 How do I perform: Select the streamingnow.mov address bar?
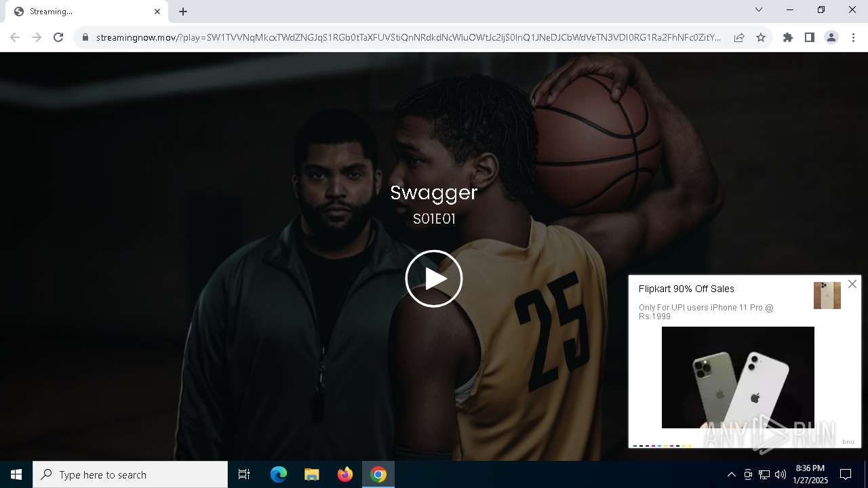click(x=408, y=37)
